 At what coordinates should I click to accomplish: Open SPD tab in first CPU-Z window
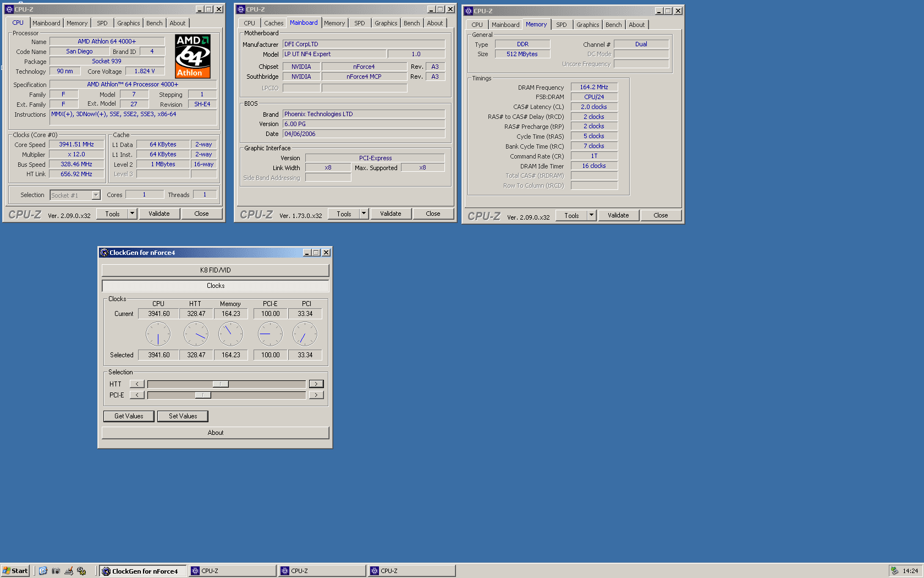point(102,23)
